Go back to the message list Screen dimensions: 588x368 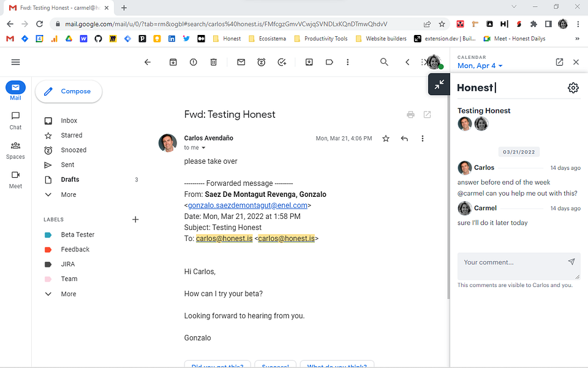148,63
